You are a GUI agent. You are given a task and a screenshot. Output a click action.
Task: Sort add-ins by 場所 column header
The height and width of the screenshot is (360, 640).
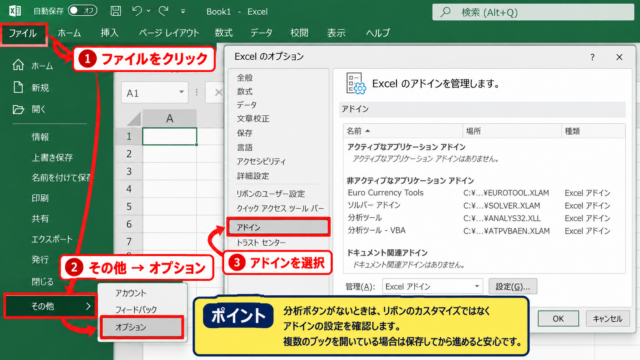(512, 131)
